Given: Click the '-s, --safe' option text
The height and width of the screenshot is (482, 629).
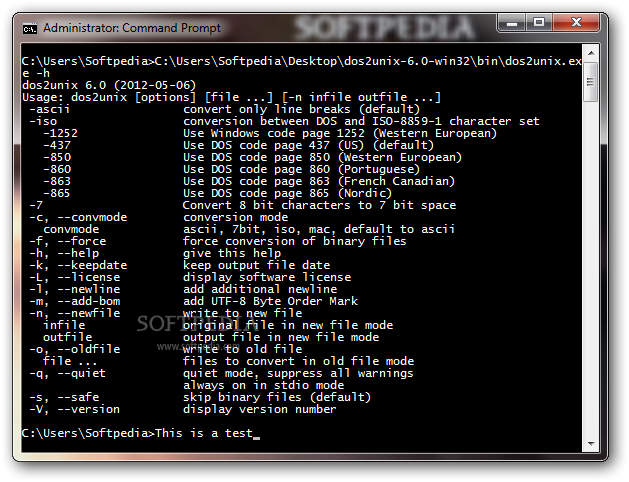Looking at the screenshot, I should tap(64, 397).
